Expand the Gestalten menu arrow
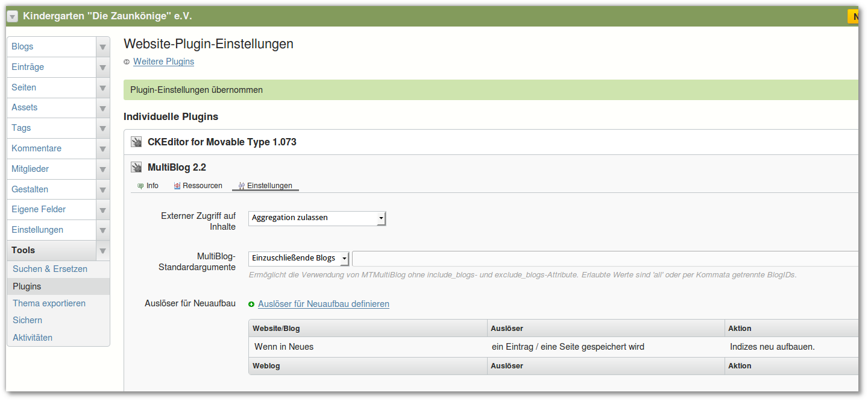868x401 pixels. (103, 190)
